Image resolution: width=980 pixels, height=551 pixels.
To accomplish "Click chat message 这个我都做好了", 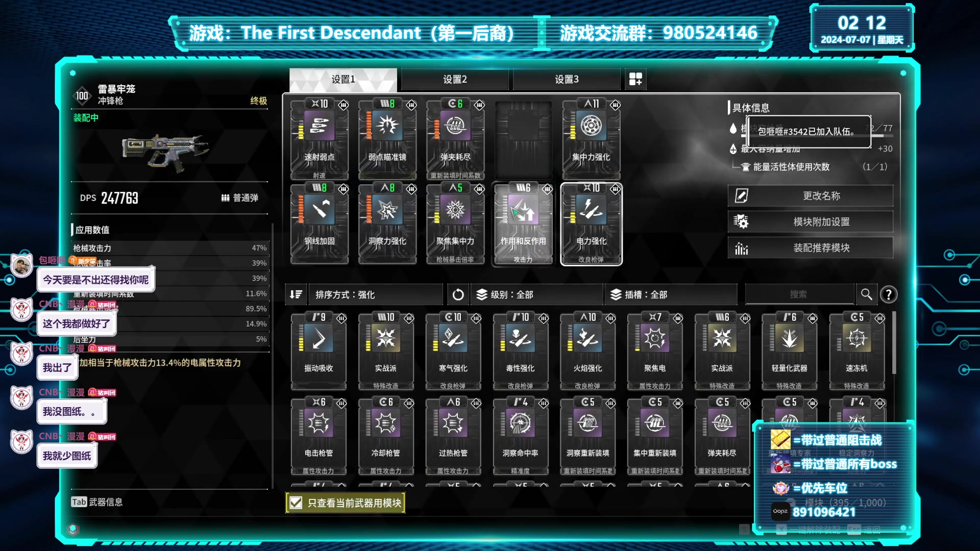I will pyautogui.click(x=76, y=324).
